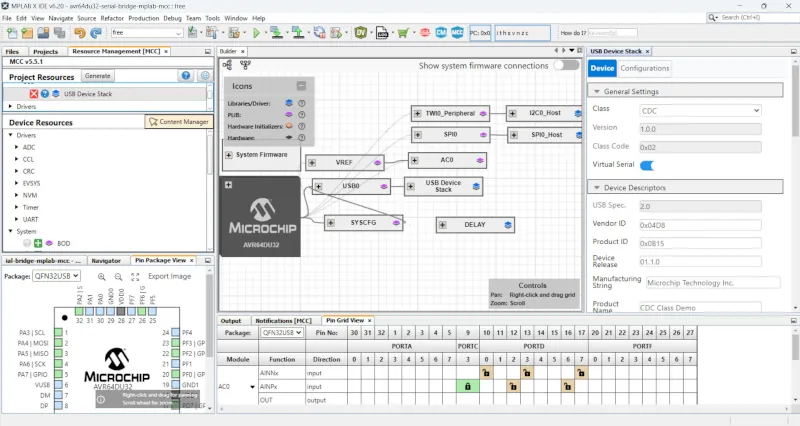Zoom out on Pin Package View
Screen dimensions: 800x426
[x=118, y=277]
